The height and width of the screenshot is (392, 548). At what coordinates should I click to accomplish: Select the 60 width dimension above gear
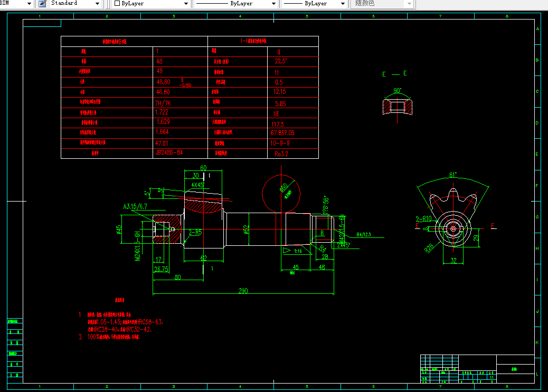(x=203, y=168)
